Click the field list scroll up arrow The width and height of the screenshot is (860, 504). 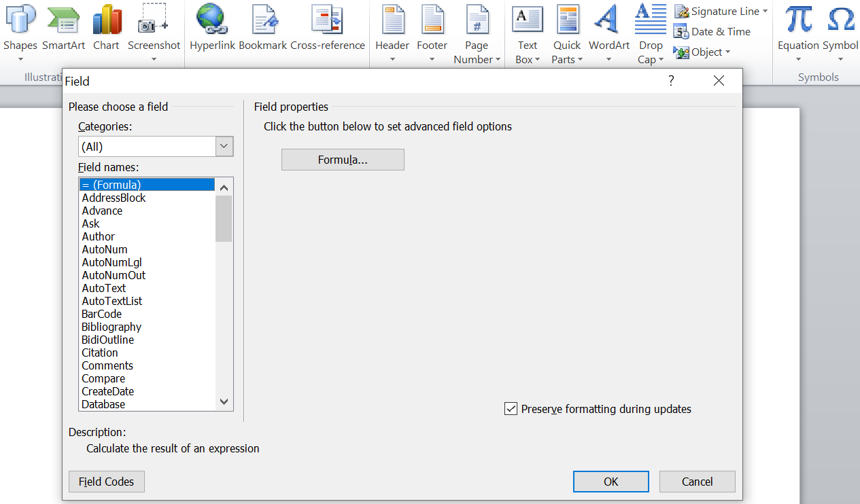[224, 187]
